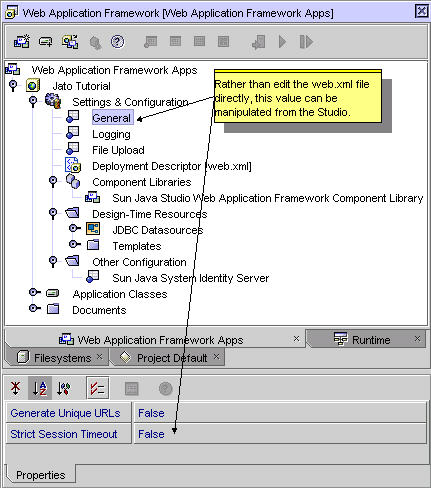The height and width of the screenshot is (488, 431).
Task: Click the unsorted properties icon with red X
Action: point(15,388)
